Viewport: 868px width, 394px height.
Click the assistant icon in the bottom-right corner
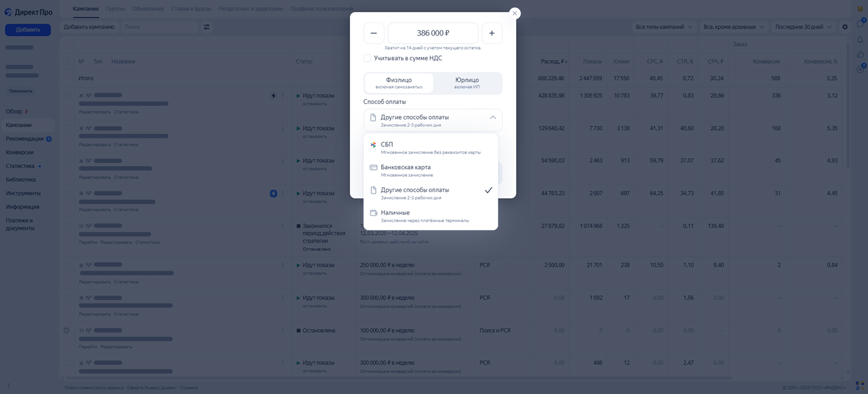tap(860, 385)
